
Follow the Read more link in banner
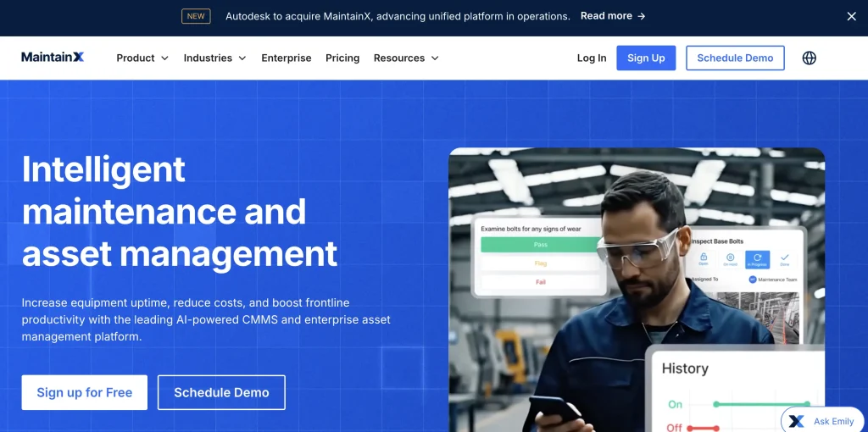(x=613, y=17)
